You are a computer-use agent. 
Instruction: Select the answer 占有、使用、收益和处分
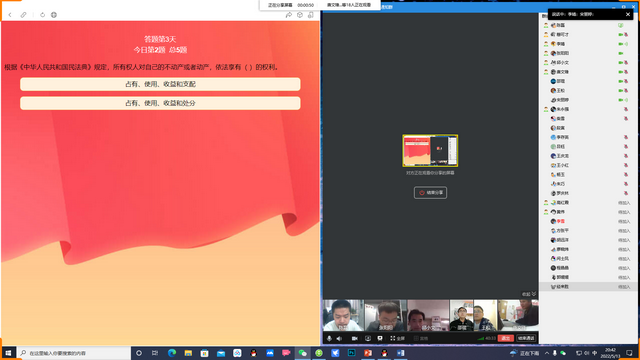coord(160,103)
